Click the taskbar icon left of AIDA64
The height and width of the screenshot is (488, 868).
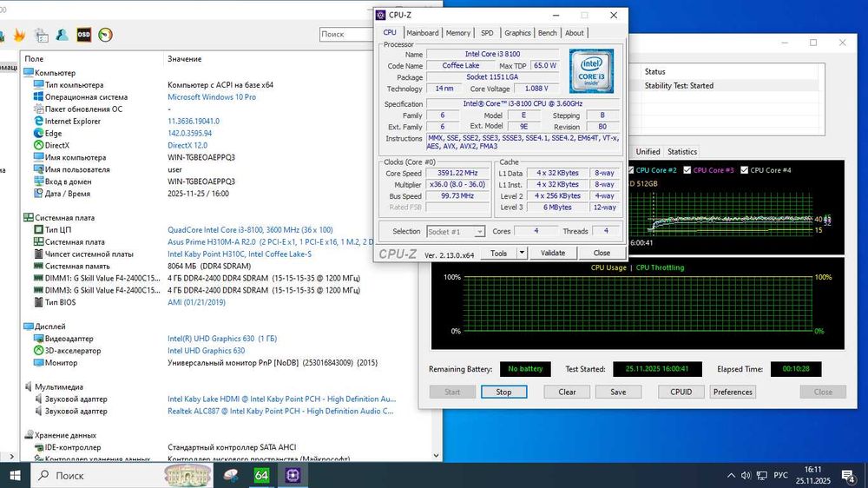point(231,475)
